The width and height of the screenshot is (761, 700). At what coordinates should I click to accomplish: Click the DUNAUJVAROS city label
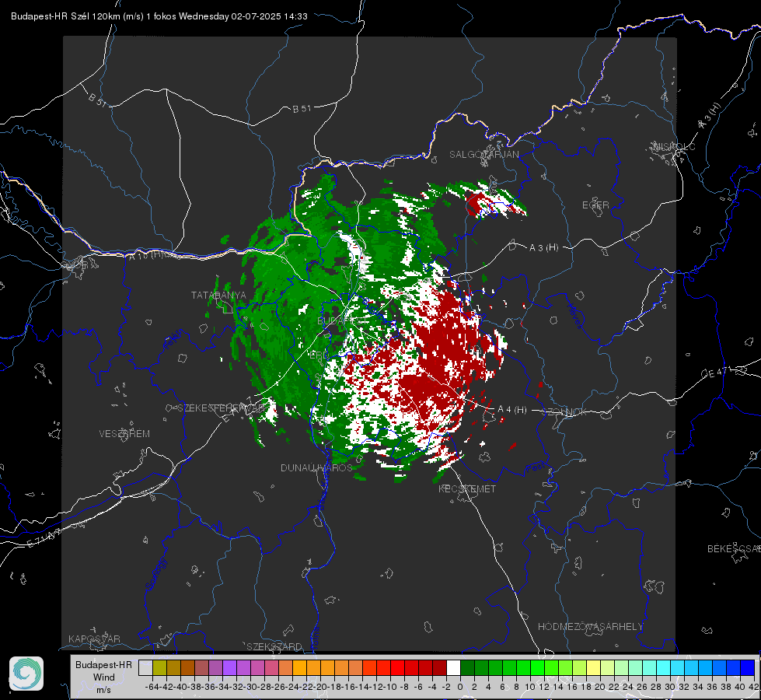point(316,467)
